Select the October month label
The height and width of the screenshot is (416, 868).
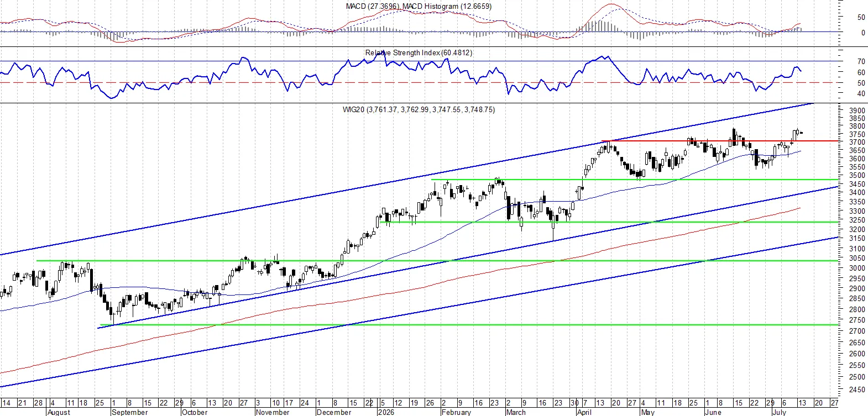point(195,412)
